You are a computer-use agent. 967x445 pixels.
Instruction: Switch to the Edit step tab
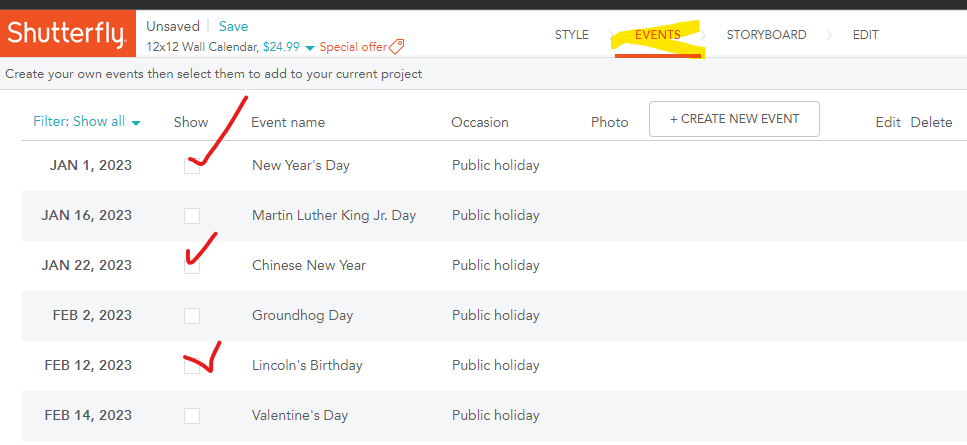866,35
